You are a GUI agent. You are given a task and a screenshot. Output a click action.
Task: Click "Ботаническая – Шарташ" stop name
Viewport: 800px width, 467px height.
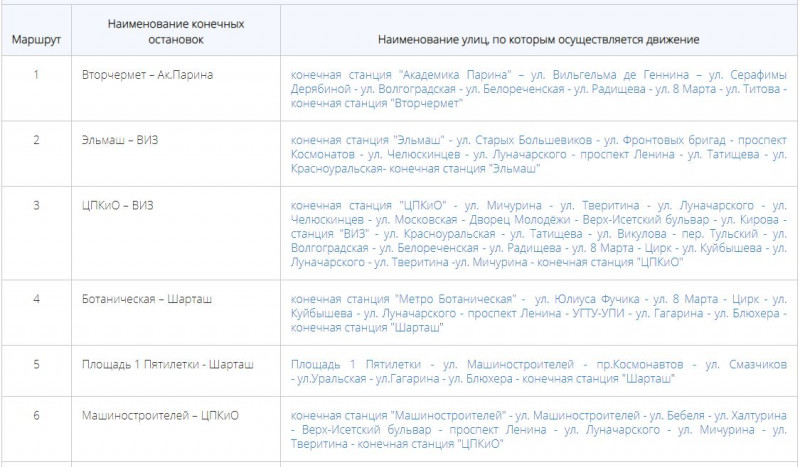click(147, 299)
